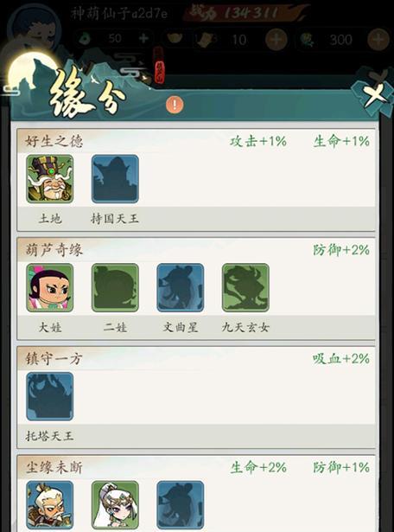This screenshot has height=532, width=394.
Task: Tap the locked third silhouette in 尘缘未断
Action: tap(181, 505)
